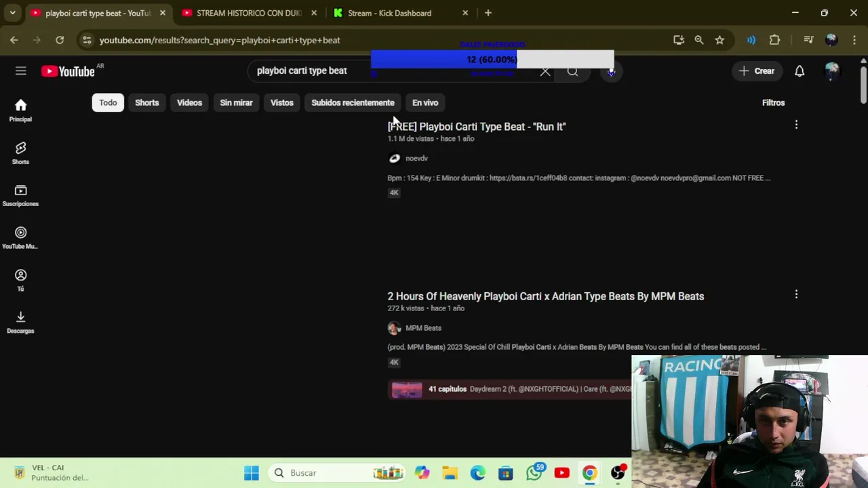The height and width of the screenshot is (488, 868).
Task: Open the MPM Beats channel avatar
Action: (394, 328)
